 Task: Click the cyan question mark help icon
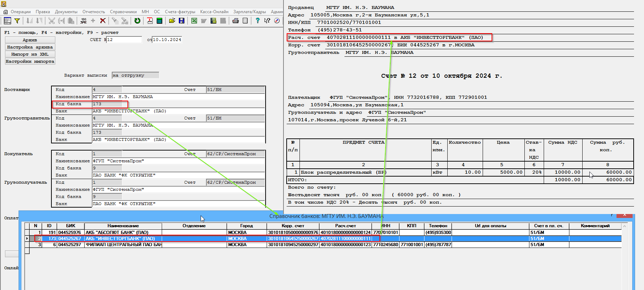point(258,21)
